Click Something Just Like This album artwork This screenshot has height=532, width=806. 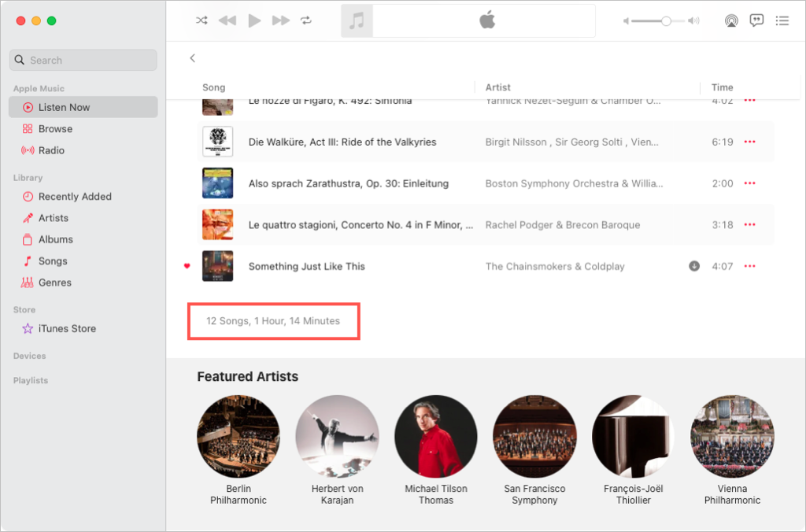click(217, 266)
